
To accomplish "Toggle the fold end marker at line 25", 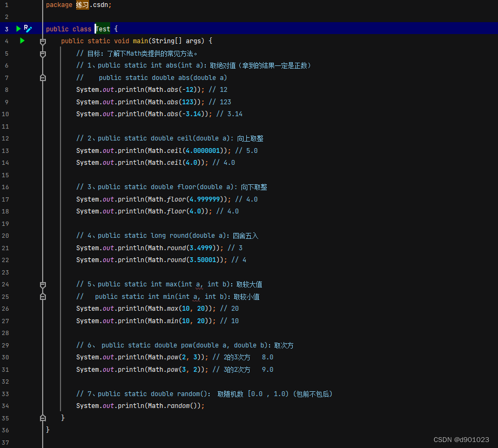I will pos(43,297).
